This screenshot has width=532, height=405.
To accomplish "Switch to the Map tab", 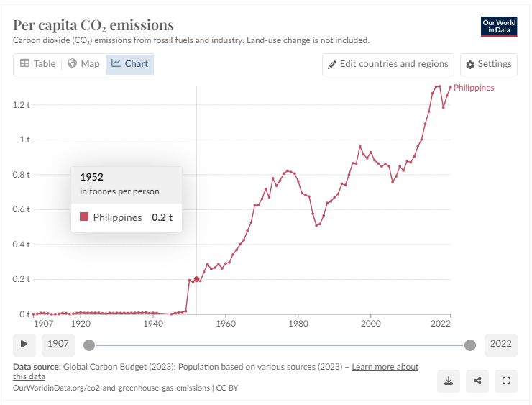I will click(x=83, y=63).
